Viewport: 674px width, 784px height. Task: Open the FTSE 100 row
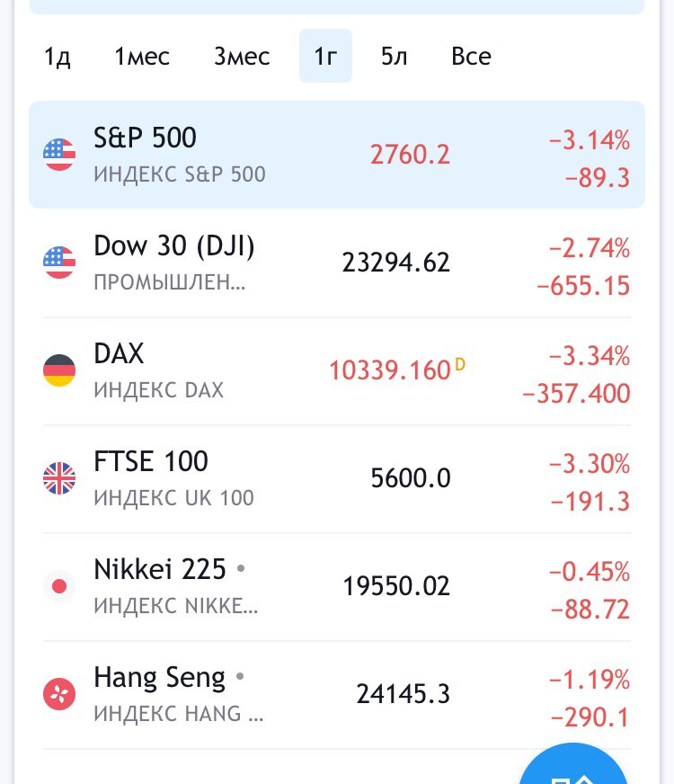337,478
